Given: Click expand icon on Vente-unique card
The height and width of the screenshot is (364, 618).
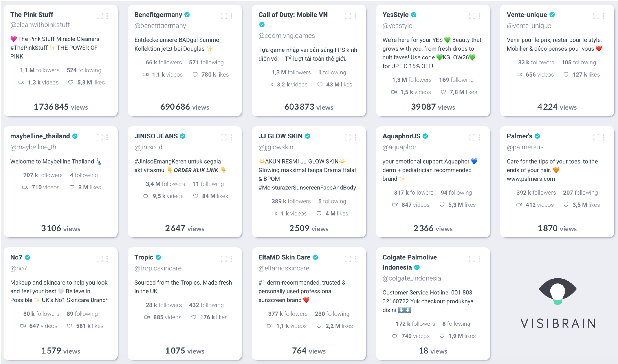Looking at the screenshot, I should tap(596, 16).
